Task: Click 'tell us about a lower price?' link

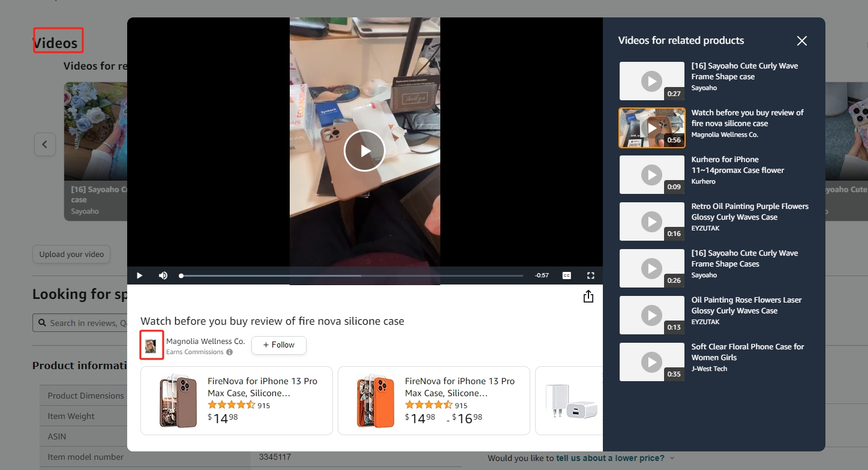Action: coord(610,458)
